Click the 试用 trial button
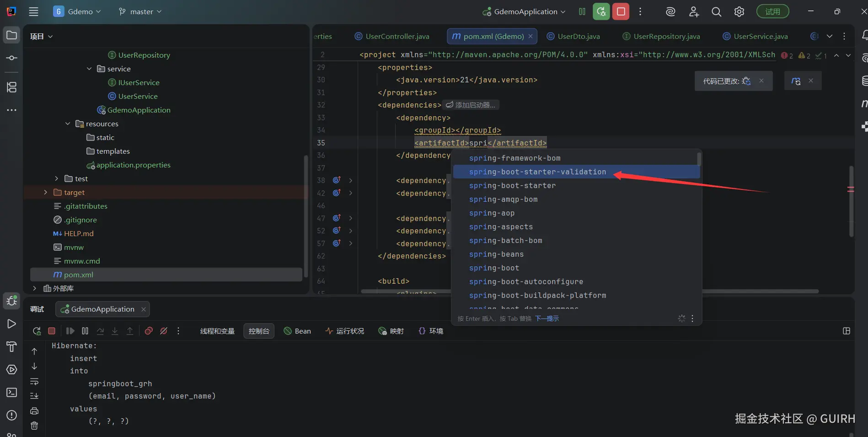The image size is (868, 437). pos(773,11)
